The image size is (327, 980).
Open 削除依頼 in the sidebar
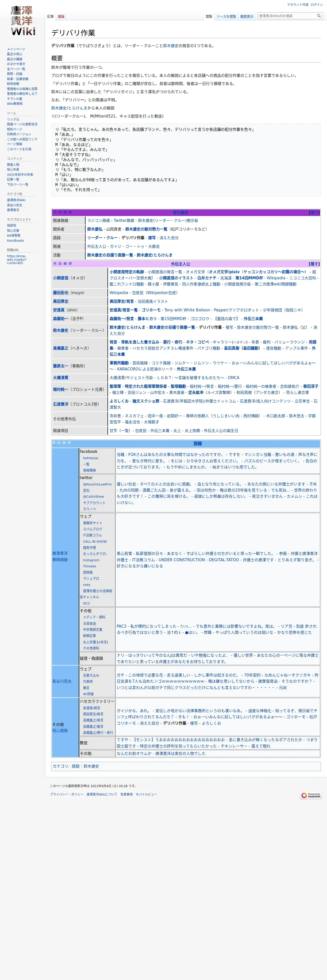point(13,84)
